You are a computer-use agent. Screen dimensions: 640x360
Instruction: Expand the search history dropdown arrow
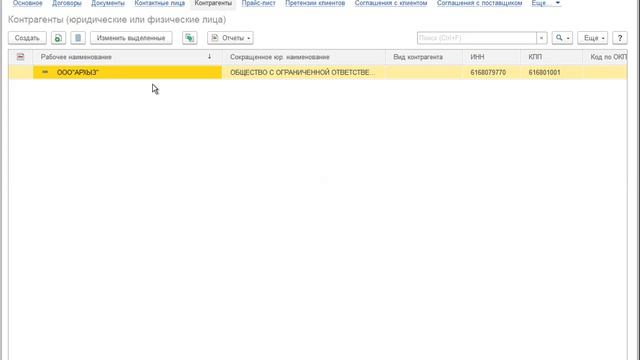point(542,38)
